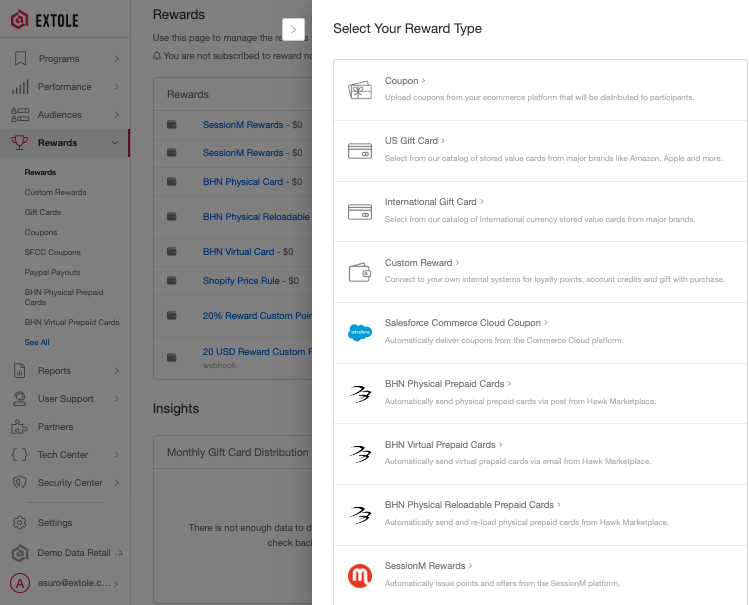Click the user avatar circle icon
This screenshot has width=749, height=605.
(20, 583)
